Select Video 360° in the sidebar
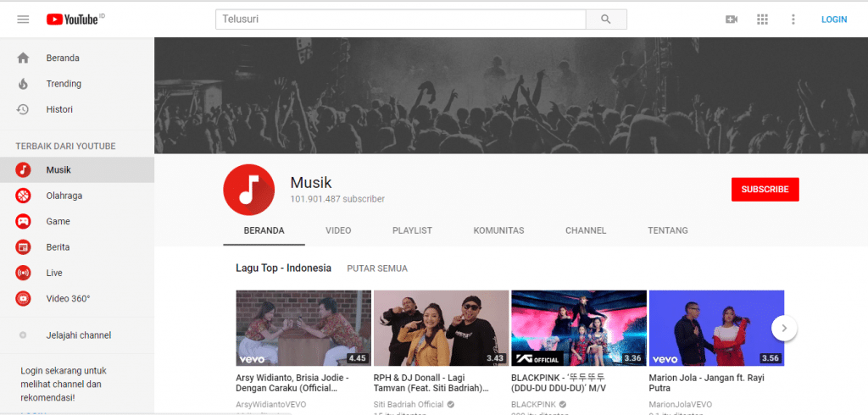This screenshot has height=415, width=868. (77, 298)
